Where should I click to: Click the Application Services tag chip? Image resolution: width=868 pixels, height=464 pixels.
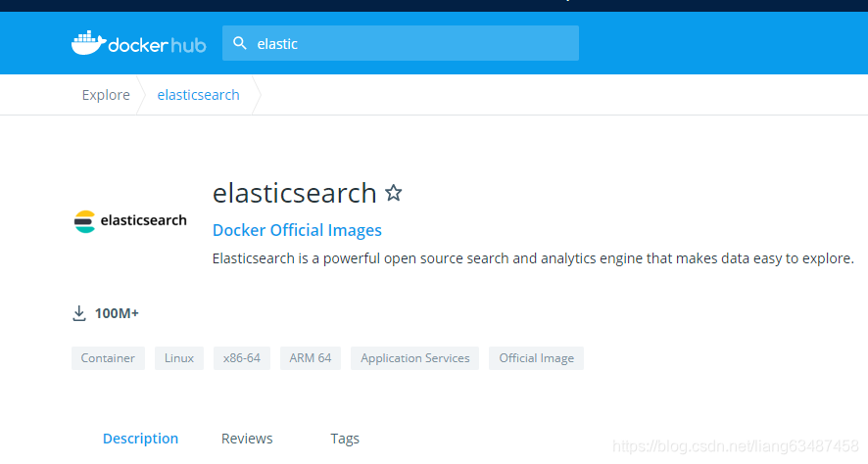coord(415,358)
